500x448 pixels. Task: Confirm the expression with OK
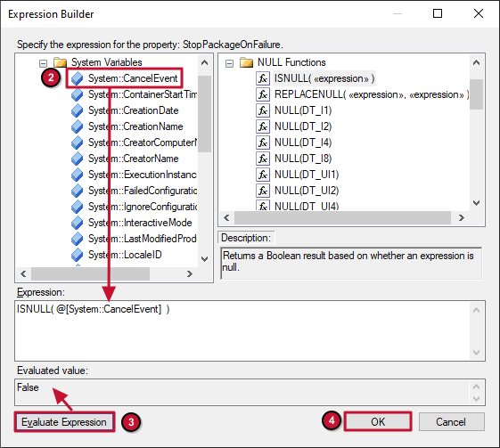click(378, 422)
